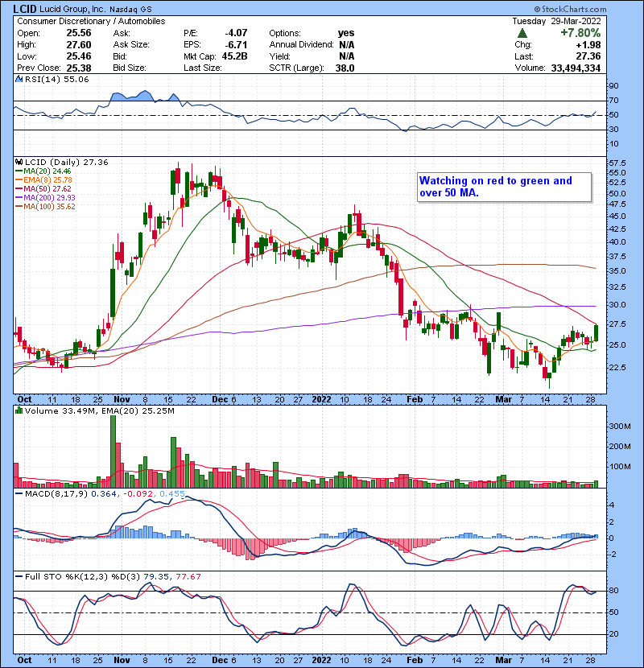Image resolution: width=644 pixels, height=668 pixels.
Task: Click the volume bars icon beside Volume label
Action: tap(19, 410)
